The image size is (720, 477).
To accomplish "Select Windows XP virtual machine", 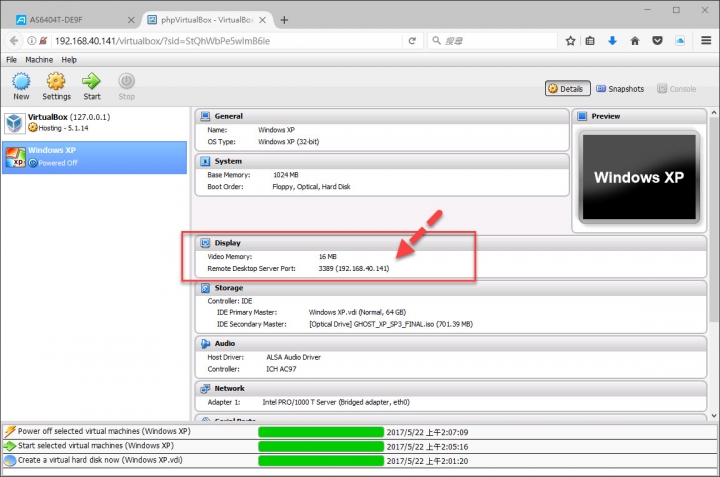I will click(x=95, y=157).
